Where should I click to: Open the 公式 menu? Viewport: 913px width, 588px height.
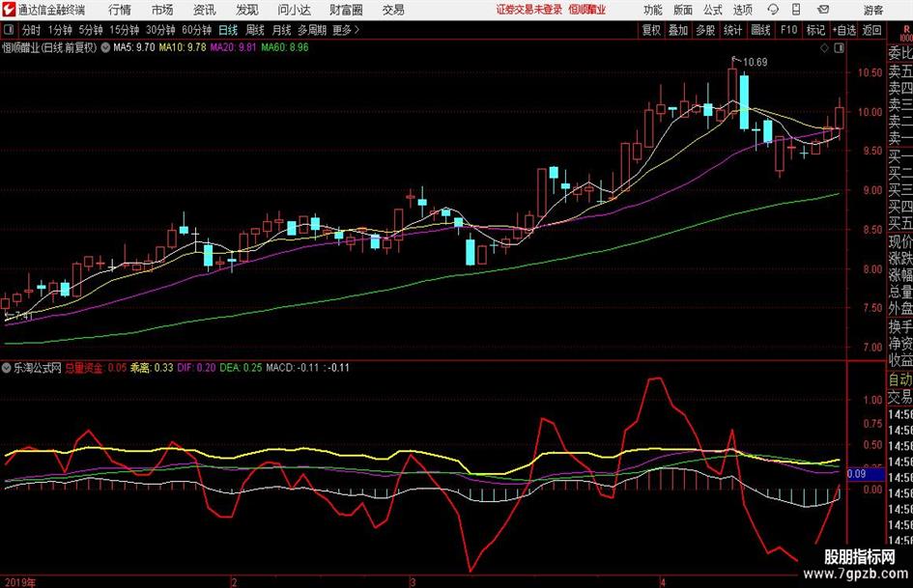point(712,10)
